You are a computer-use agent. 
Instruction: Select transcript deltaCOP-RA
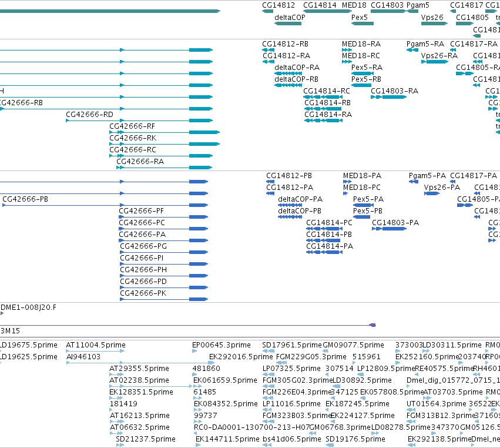(297, 68)
